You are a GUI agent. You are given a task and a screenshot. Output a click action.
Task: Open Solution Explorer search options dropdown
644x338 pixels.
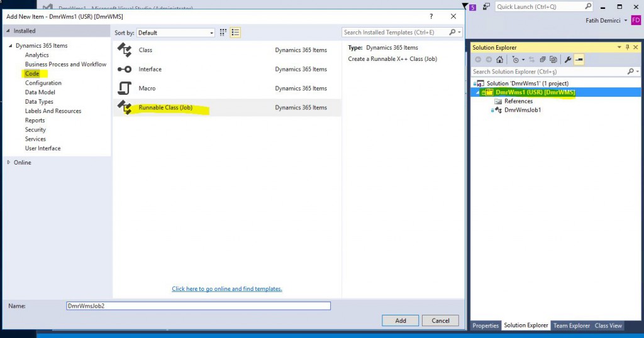tap(638, 72)
